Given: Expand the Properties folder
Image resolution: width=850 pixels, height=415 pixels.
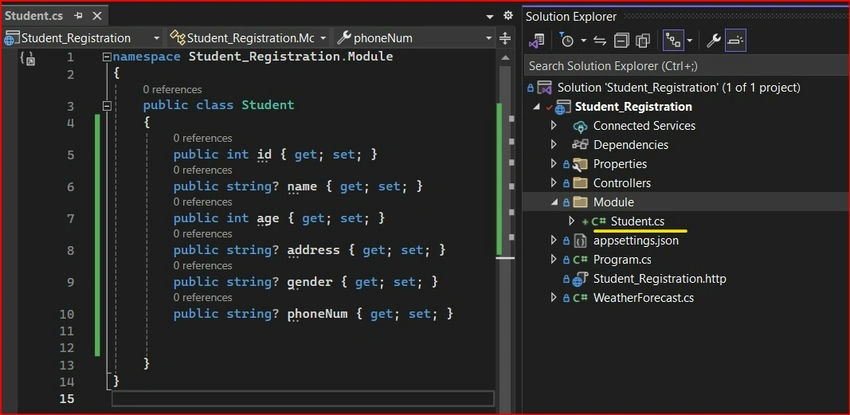Looking at the screenshot, I should (553, 164).
